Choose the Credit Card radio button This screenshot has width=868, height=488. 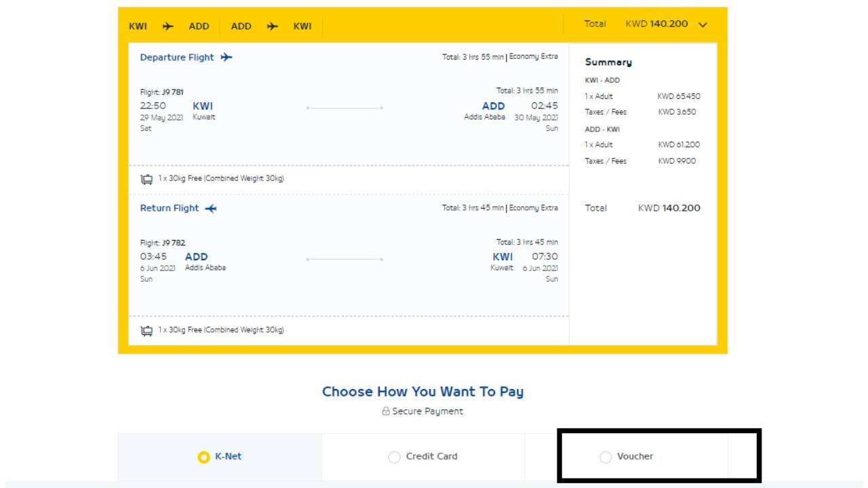(394, 457)
